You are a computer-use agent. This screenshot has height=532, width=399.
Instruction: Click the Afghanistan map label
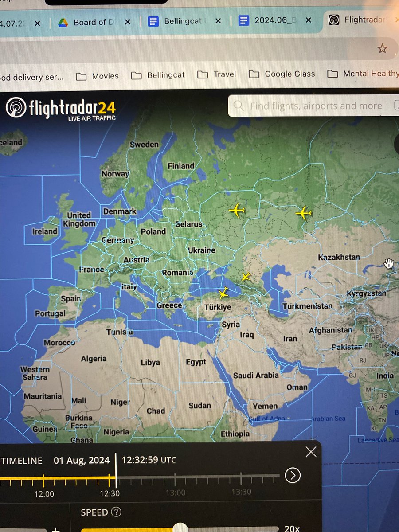[x=330, y=330]
